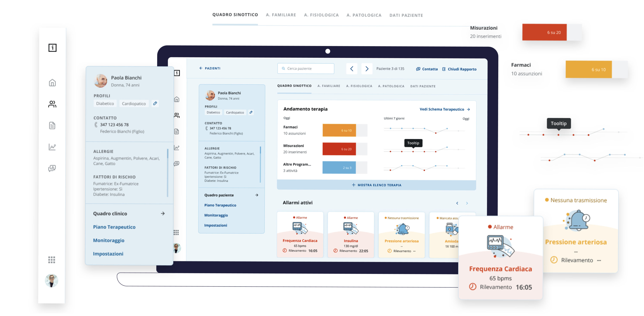Open Dati Paziente tab in top enlarged tabs
644x316 pixels.
(406, 15)
